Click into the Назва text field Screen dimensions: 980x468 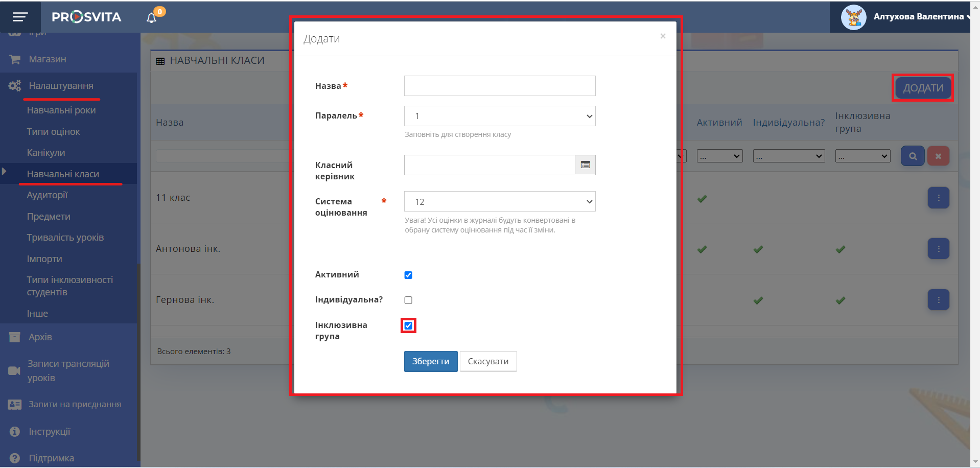click(x=499, y=86)
